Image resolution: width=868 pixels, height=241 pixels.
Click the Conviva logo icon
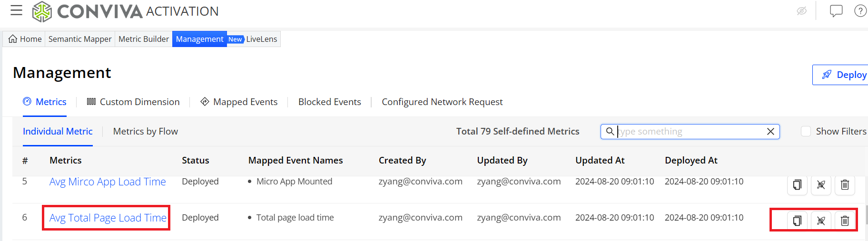[x=42, y=11]
